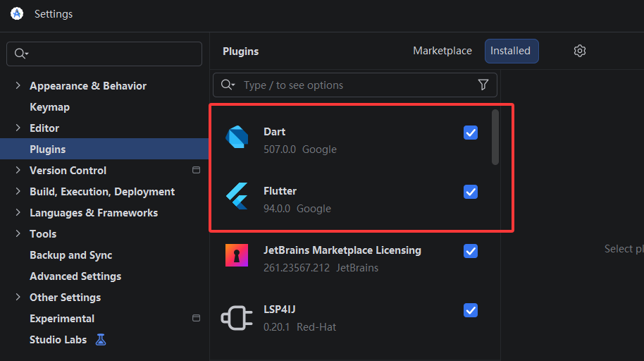Click the Android Studio logo icon
644x361 pixels.
[x=17, y=13]
